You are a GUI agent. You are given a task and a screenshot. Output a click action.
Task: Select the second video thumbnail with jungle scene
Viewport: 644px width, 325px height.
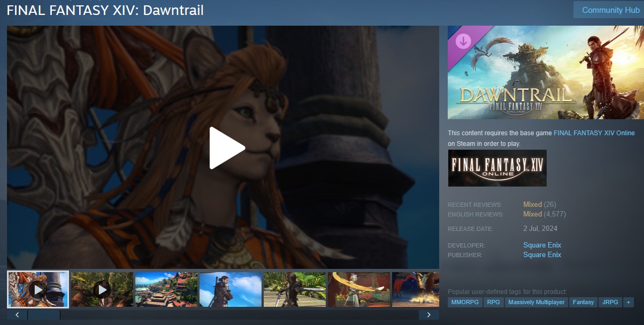click(x=102, y=290)
